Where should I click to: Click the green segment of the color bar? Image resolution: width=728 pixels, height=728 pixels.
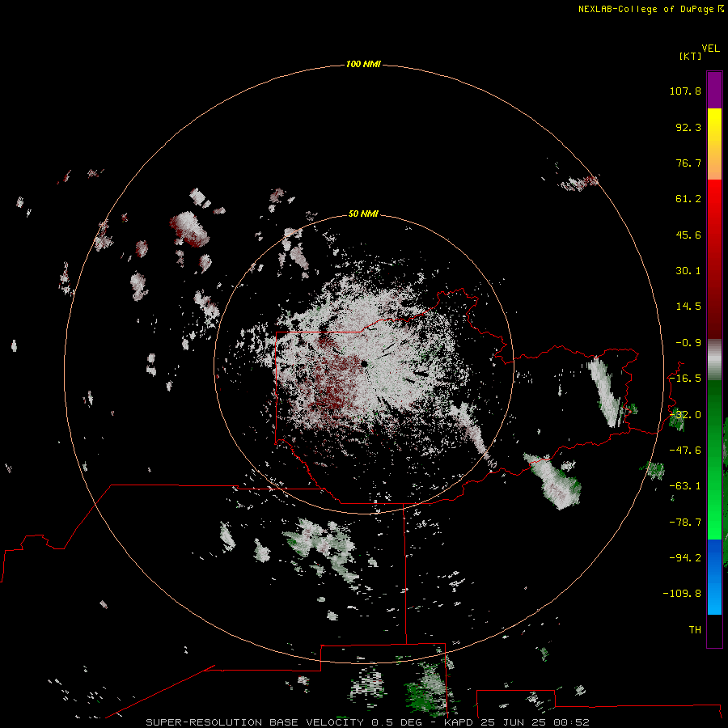click(x=714, y=459)
